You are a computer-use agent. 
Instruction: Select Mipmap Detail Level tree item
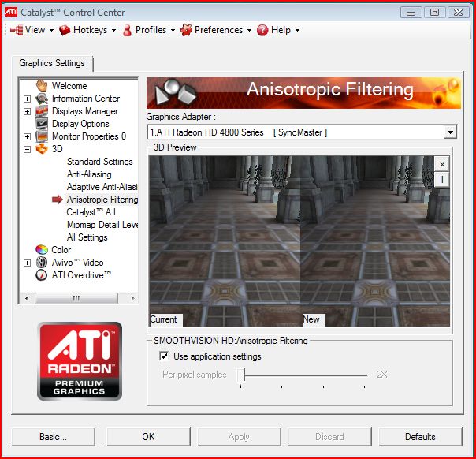click(102, 225)
